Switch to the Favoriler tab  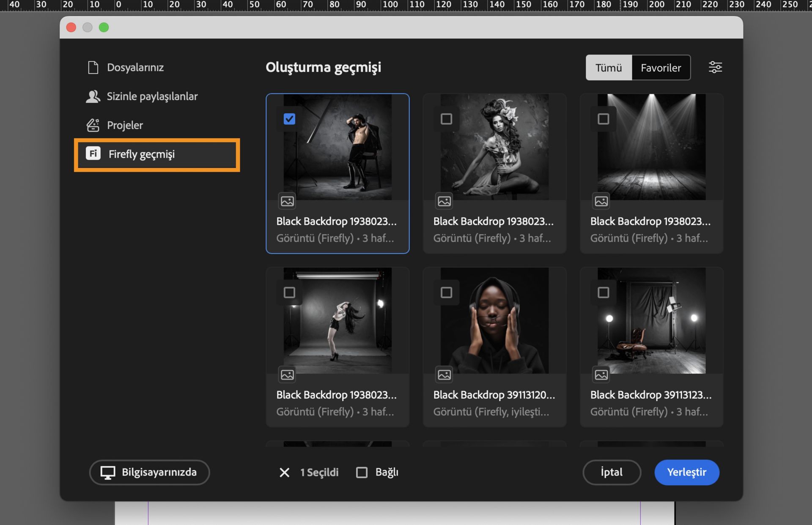point(661,68)
